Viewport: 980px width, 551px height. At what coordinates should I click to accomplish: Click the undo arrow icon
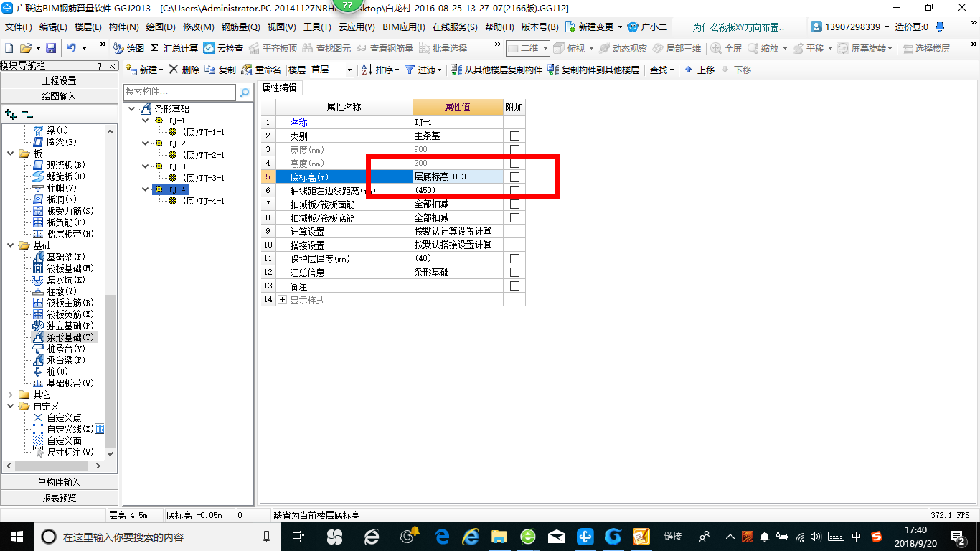72,48
